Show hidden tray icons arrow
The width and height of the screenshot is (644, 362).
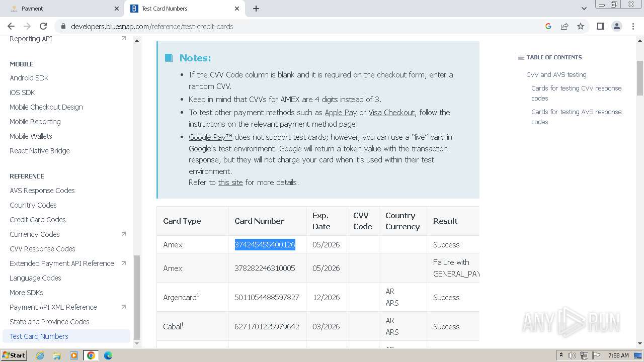561,355
